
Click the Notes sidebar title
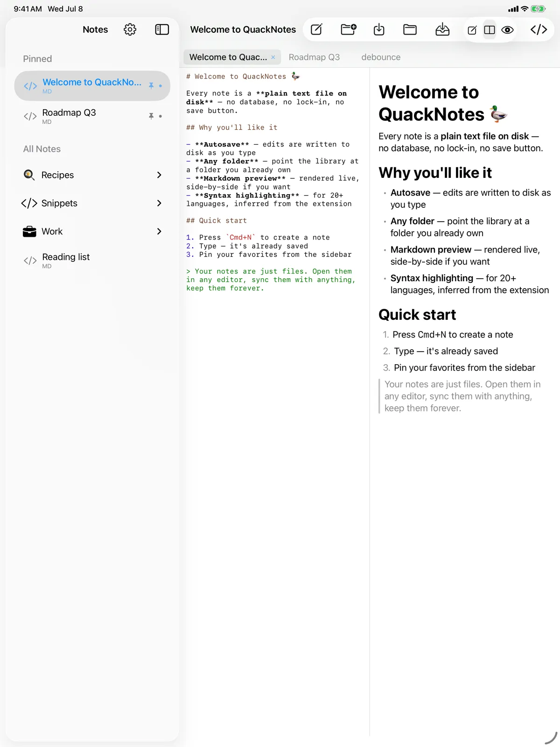pyautogui.click(x=95, y=29)
